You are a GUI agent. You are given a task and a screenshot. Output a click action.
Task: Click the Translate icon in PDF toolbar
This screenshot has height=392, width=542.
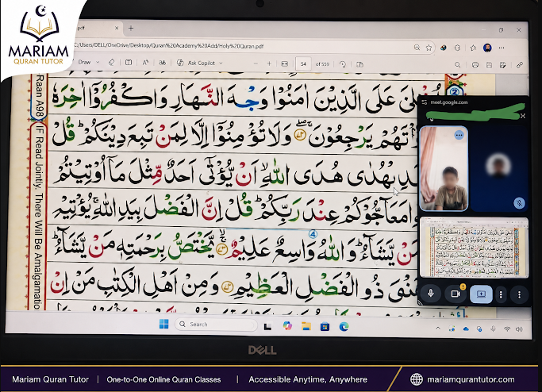coord(162,63)
